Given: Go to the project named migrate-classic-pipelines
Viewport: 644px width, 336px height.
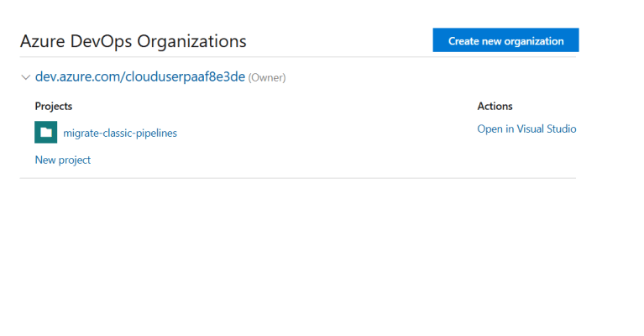Looking at the screenshot, I should 120,133.
